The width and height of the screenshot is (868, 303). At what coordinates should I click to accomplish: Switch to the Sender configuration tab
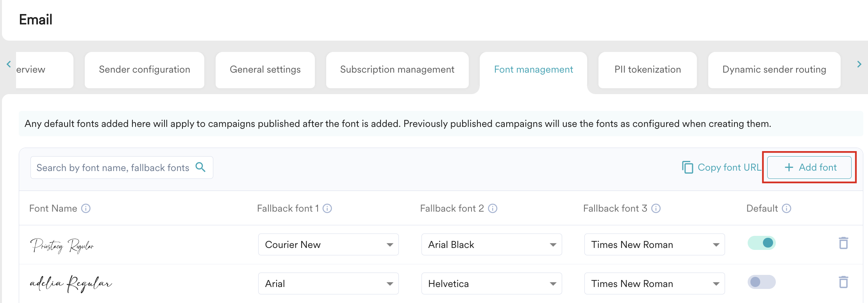[145, 70]
